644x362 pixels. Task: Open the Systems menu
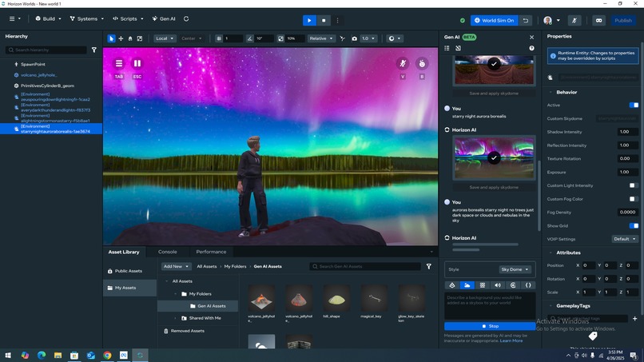tap(86, 19)
